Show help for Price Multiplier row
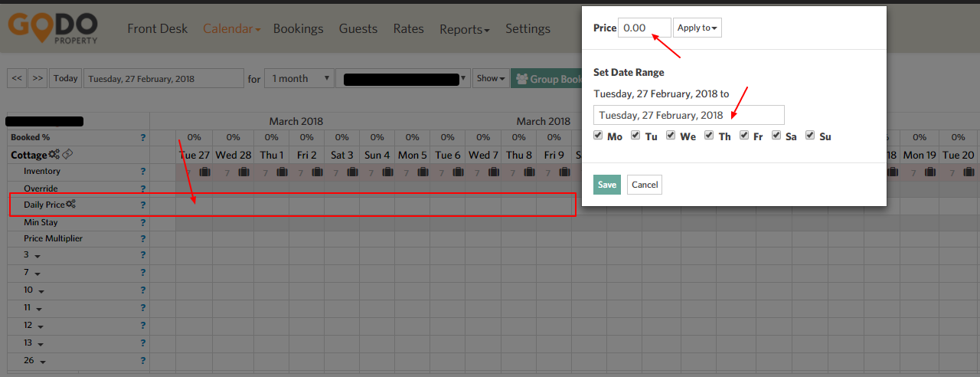The width and height of the screenshot is (980, 377). pos(142,239)
